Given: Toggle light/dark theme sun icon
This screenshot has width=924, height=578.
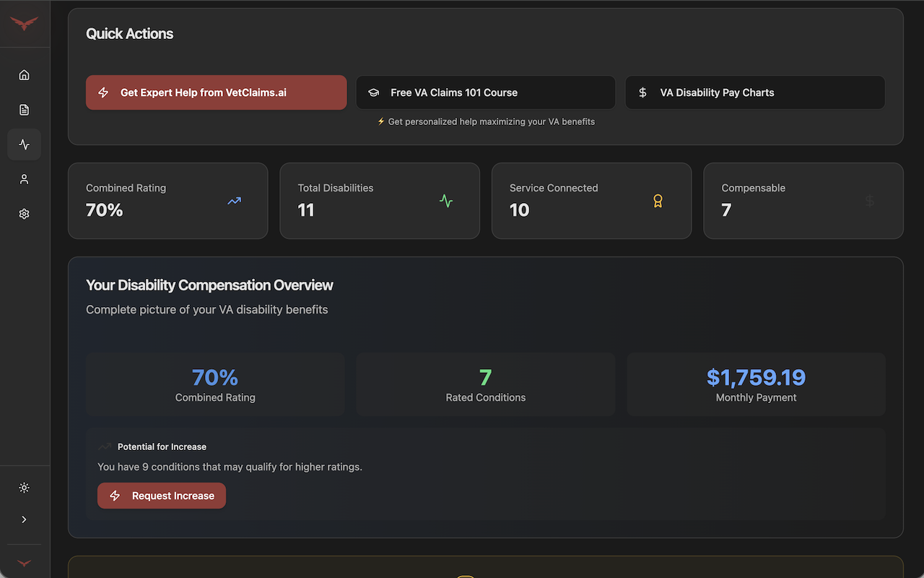Looking at the screenshot, I should click(24, 488).
